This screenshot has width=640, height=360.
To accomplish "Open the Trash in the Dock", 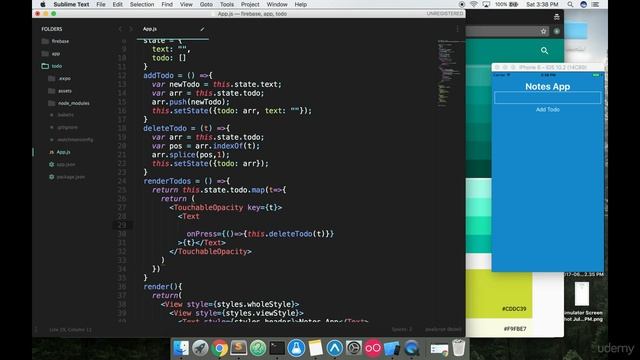I will click(x=459, y=348).
